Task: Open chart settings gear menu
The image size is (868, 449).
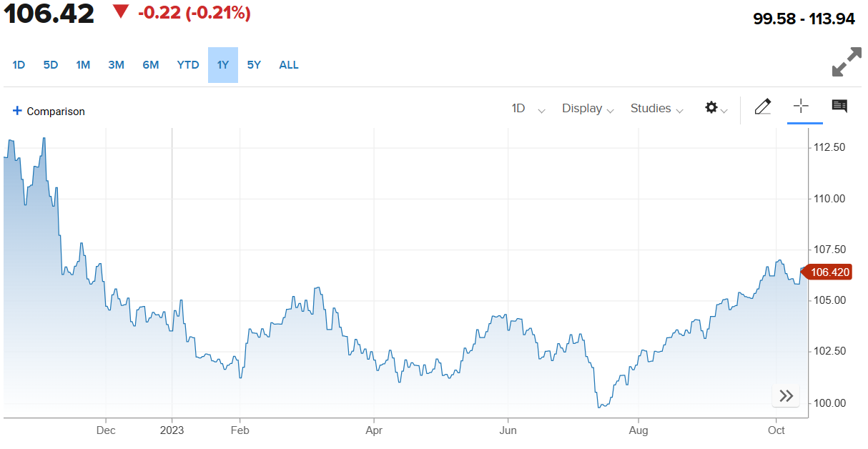Action: (x=716, y=108)
